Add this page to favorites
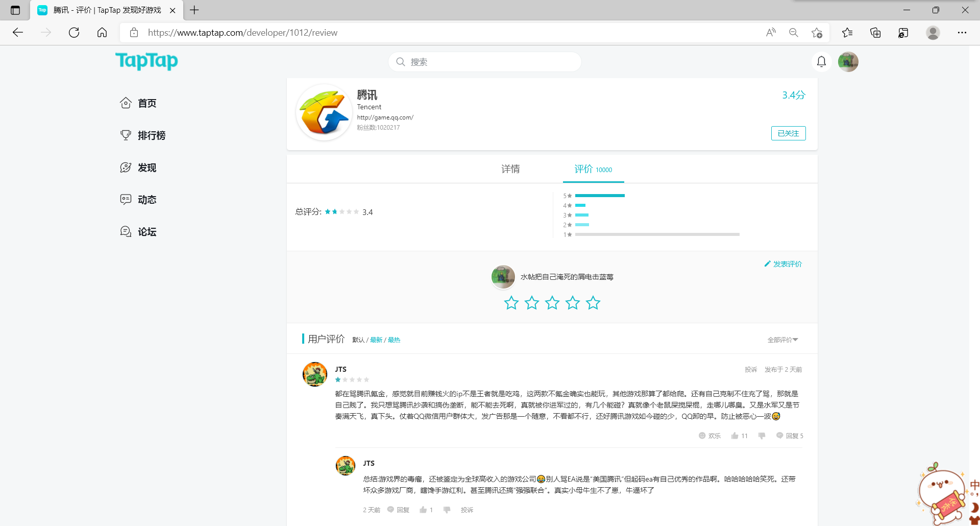The height and width of the screenshot is (526, 980). coord(817,33)
